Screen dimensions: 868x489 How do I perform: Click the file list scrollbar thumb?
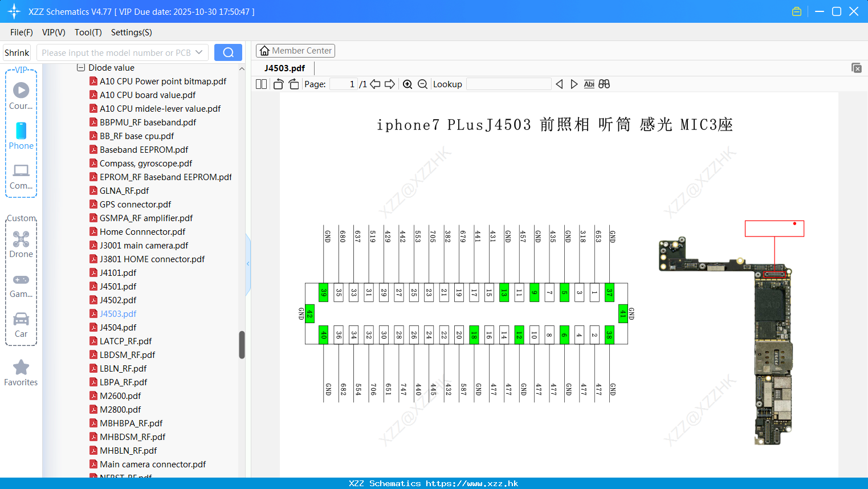242,345
